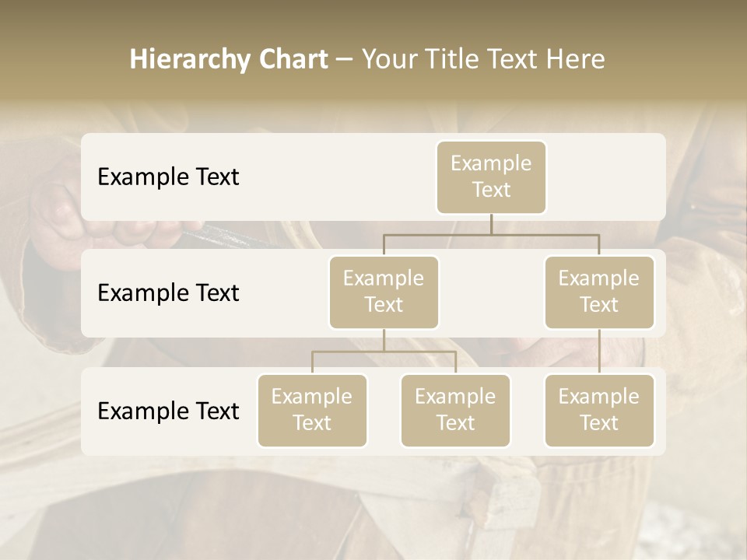Click the middle row Example Text label
The height and width of the screenshot is (560, 747).
[167, 293]
